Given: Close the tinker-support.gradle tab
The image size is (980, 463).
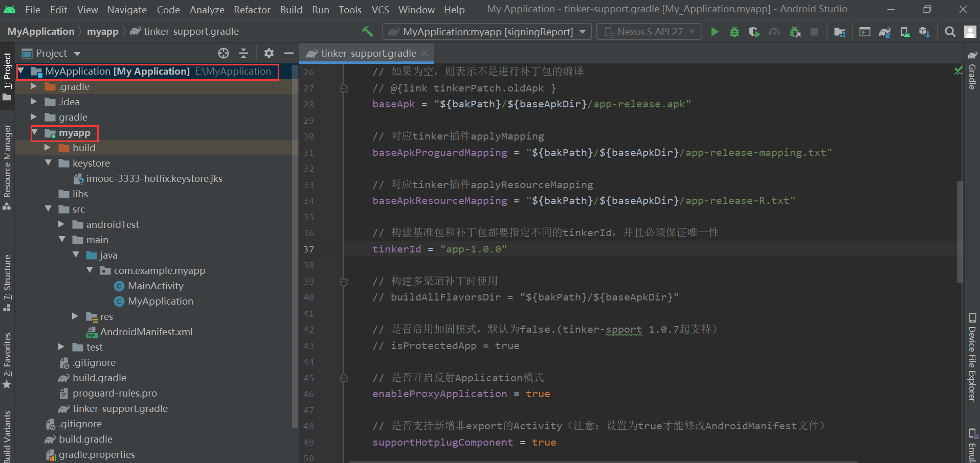Looking at the screenshot, I should tap(425, 53).
